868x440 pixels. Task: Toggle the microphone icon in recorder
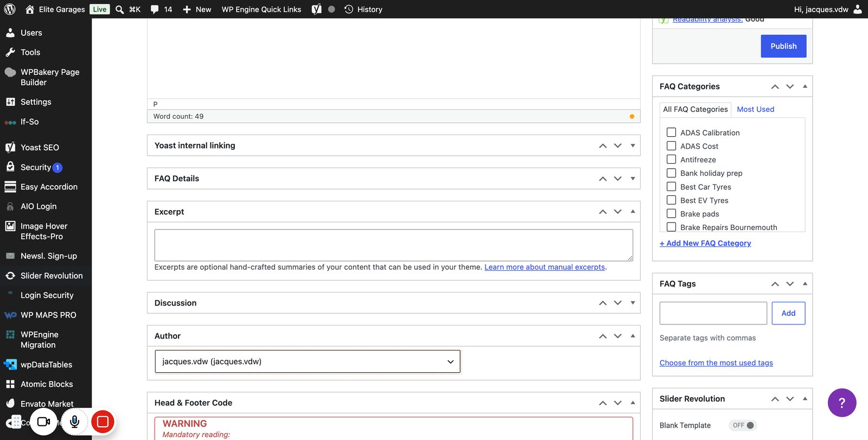(x=75, y=422)
